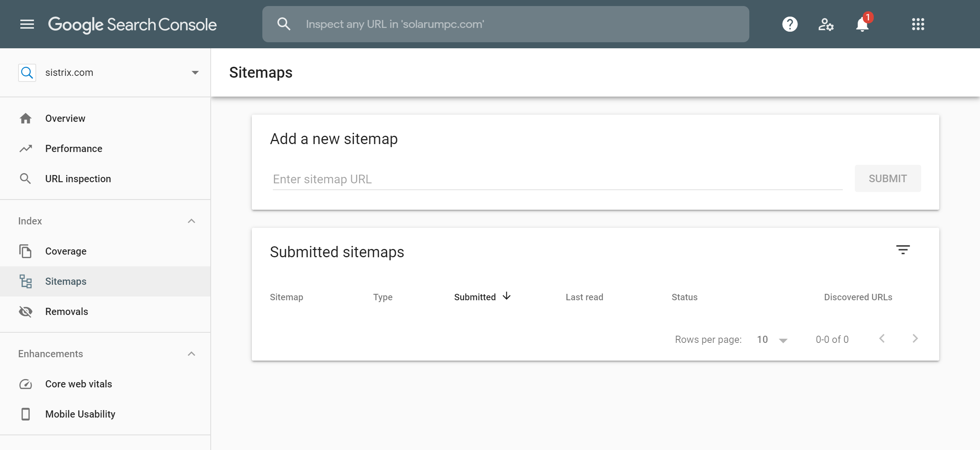This screenshot has width=980, height=450.
Task: Open Mobile Usability report
Action: (106, 414)
